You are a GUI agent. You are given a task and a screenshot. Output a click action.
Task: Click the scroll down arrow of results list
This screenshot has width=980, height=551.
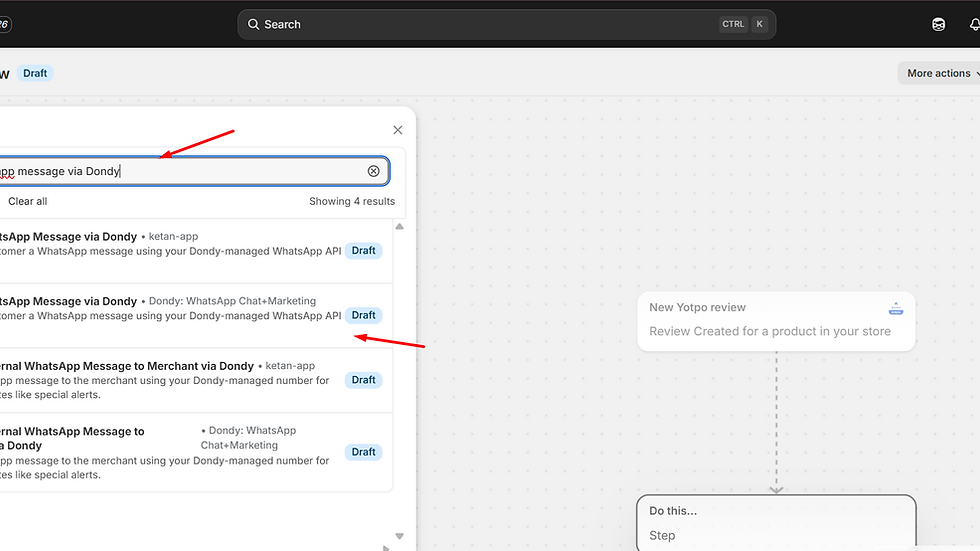[x=399, y=536]
